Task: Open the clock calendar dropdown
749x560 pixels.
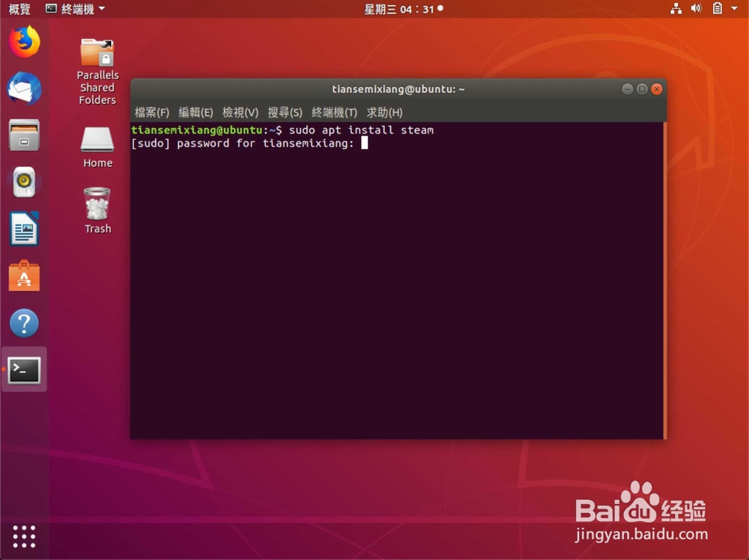Action: point(403,8)
